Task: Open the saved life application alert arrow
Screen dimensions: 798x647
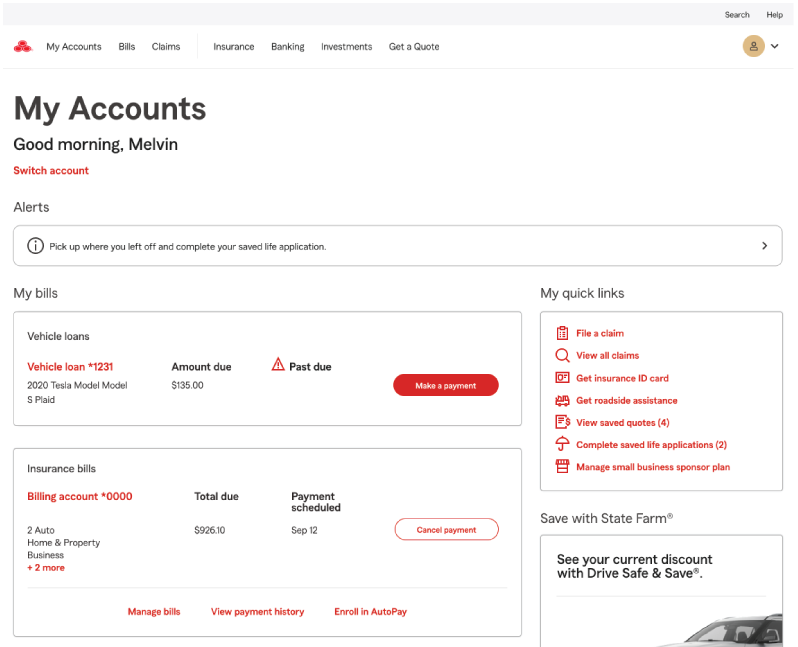Action: (x=764, y=246)
